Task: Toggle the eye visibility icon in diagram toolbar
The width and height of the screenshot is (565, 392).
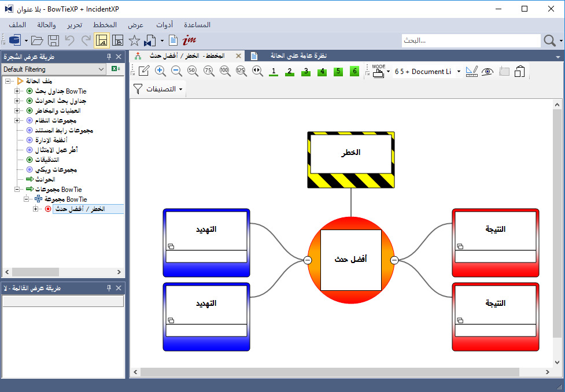Action: [488, 72]
